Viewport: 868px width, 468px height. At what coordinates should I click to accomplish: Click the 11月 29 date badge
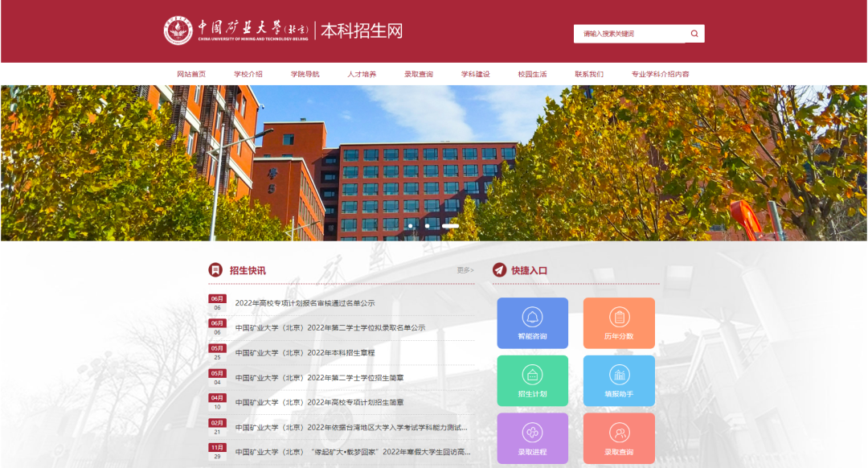coord(217,452)
